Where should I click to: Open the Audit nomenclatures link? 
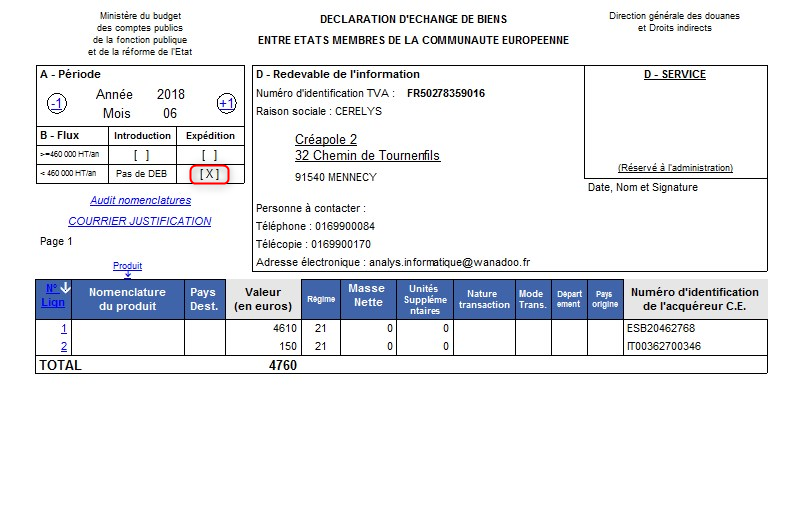coord(140,201)
